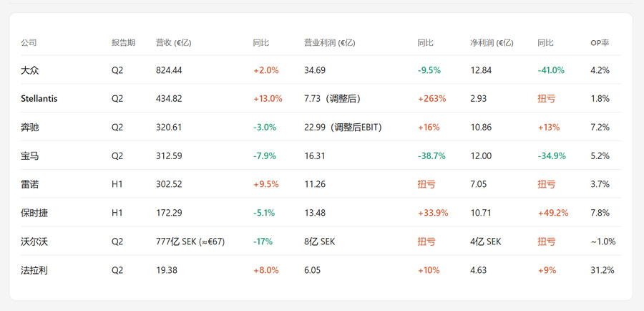Viewport: 644px width, 311px height.
Task: Click 保时捷 operating profit 13.48
Action: [x=315, y=213]
